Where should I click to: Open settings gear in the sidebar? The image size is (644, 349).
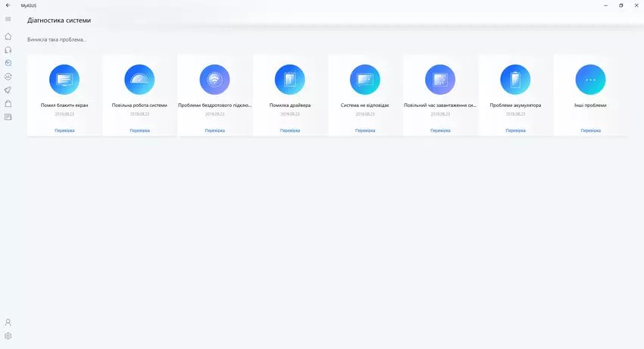coord(8,335)
